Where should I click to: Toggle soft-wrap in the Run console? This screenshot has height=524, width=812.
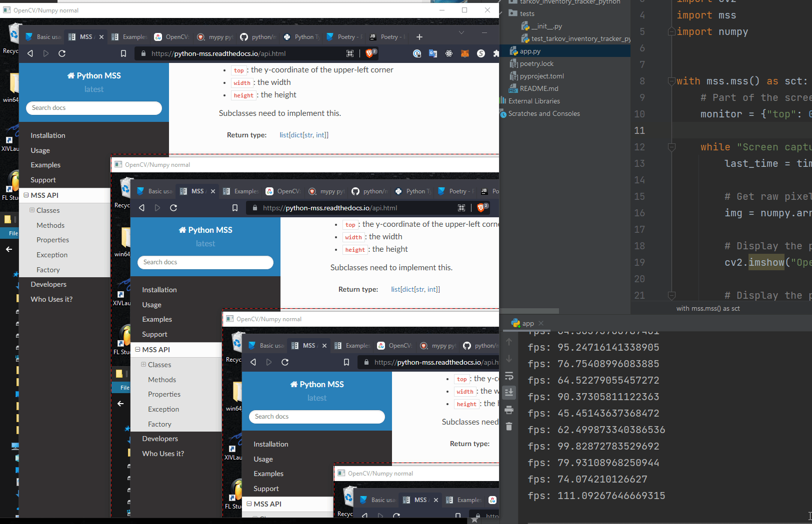tap(509, 376)
